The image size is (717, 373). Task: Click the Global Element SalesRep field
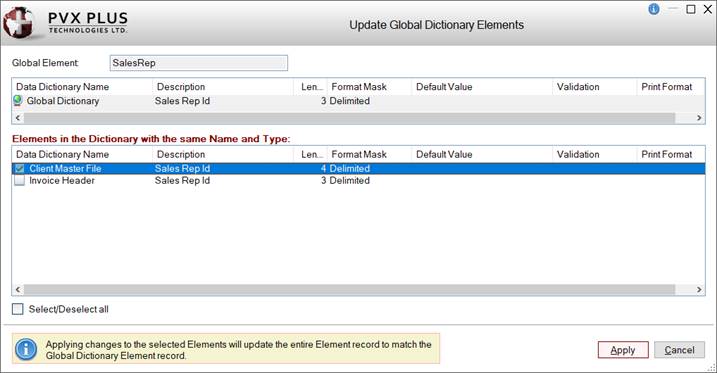198,63
